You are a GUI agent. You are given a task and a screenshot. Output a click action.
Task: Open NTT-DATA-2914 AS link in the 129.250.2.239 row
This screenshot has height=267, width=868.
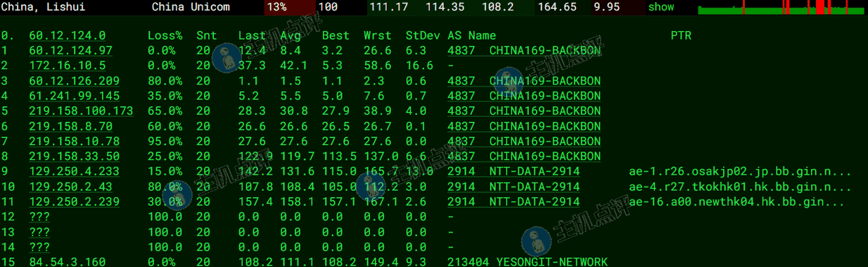[513, 202]
